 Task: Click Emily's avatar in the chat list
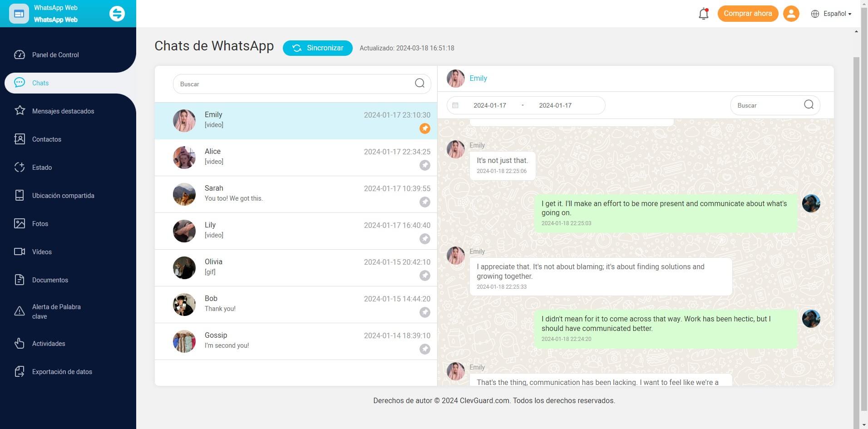(x=184, y=121)
